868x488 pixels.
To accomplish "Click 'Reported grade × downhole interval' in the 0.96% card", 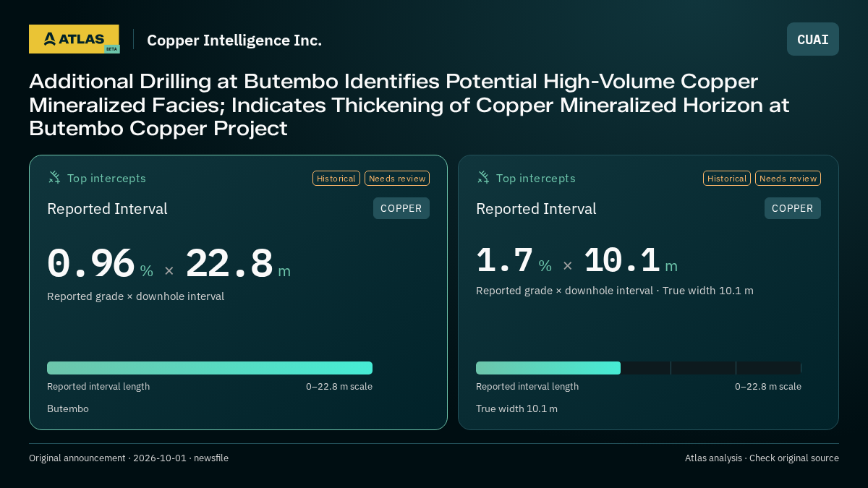I will [135, 296].
